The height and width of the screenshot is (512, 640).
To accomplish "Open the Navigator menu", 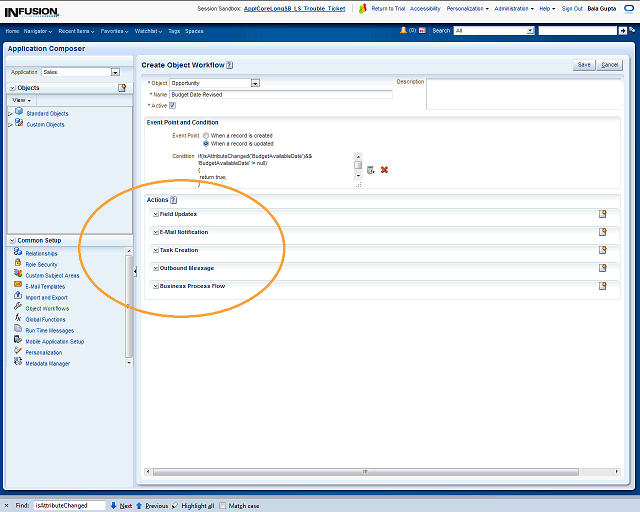I will [x=39, y=31].
